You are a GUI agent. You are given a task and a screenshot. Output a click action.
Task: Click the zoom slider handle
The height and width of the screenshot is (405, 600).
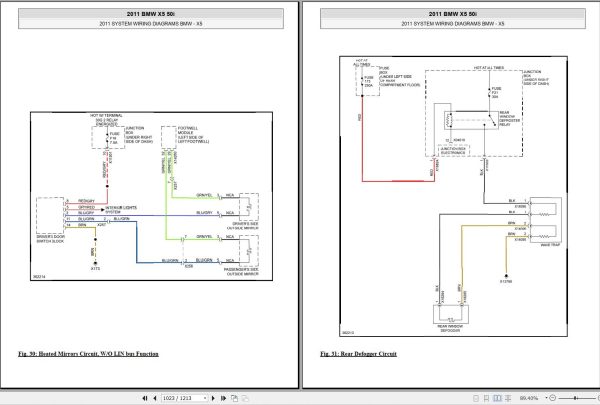(x=576, y=398)
